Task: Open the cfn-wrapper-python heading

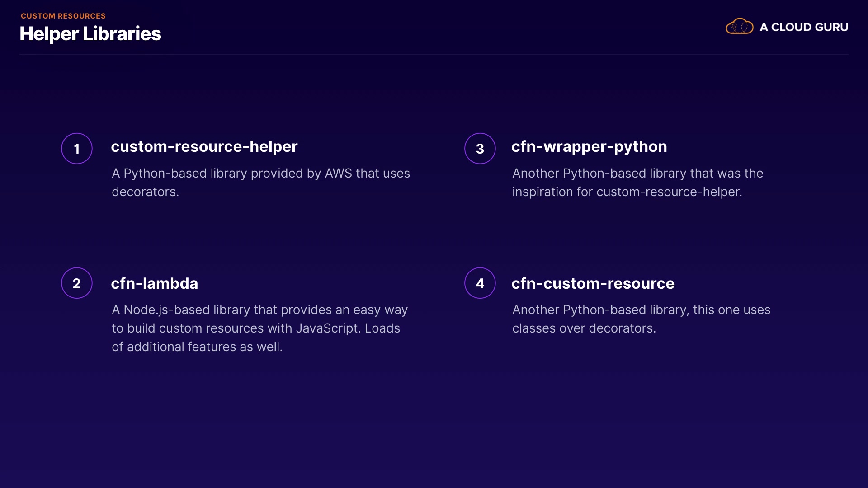Action: pyautogui.click(x=589, y=147)
